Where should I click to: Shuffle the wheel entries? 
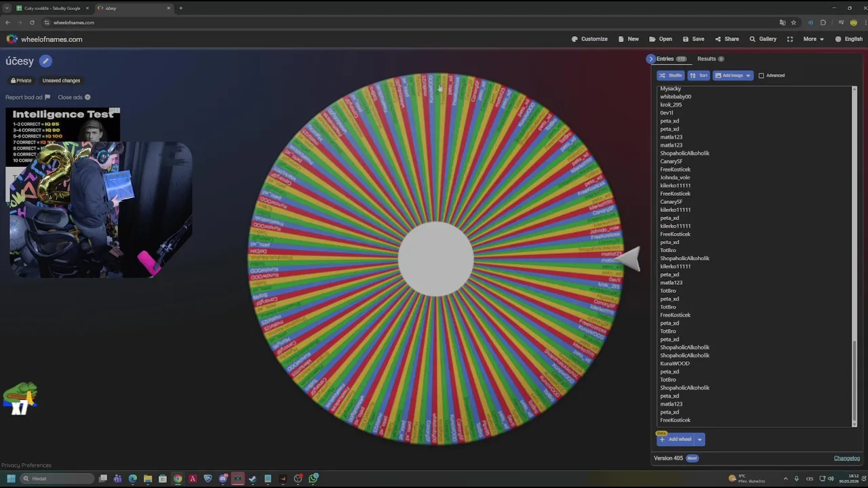point(671,75)
